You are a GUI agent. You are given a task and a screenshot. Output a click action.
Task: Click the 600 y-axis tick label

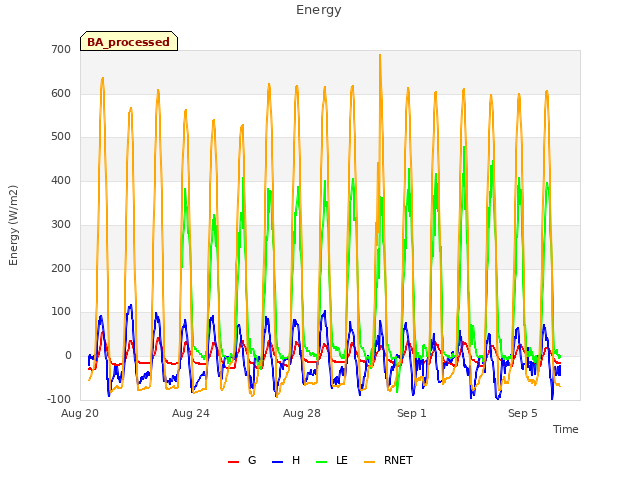[x=61, y=93]
